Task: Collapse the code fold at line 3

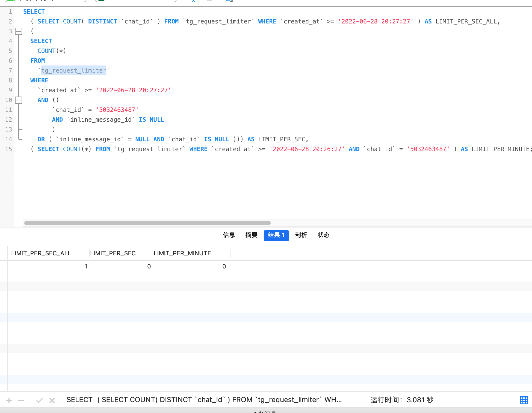Action: [x=19, y=31]
